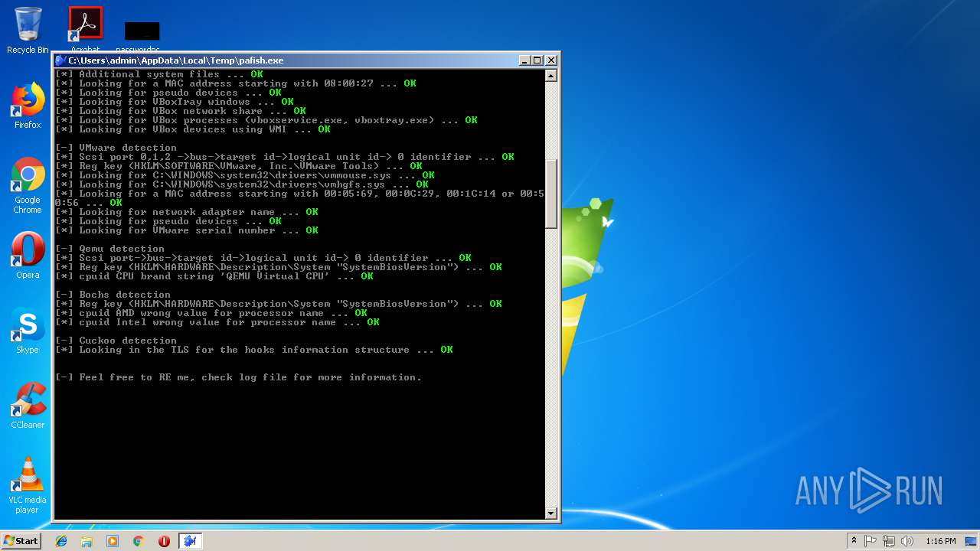Click 'cpuid AMD wrong value' line
This screenshot has height=551, width=980.
tap(211, 313)
